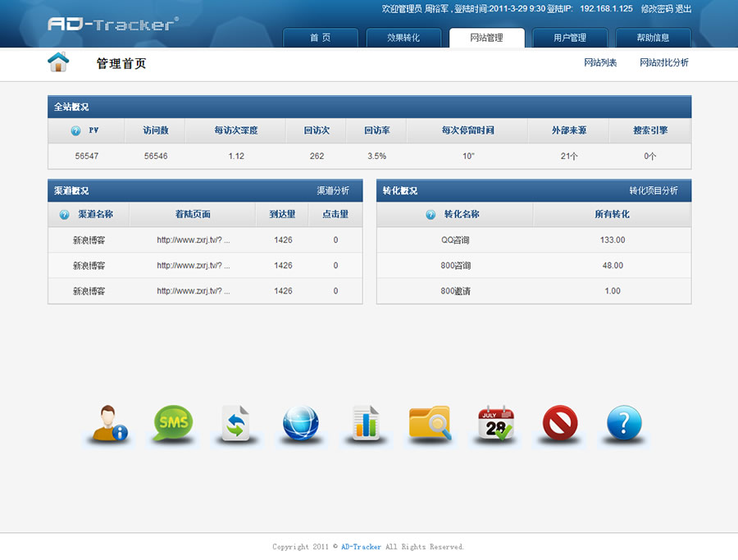Viewport: 738px width, 560px height.
Task: Click the 着陆页面 column header
Action: (193, 214)
